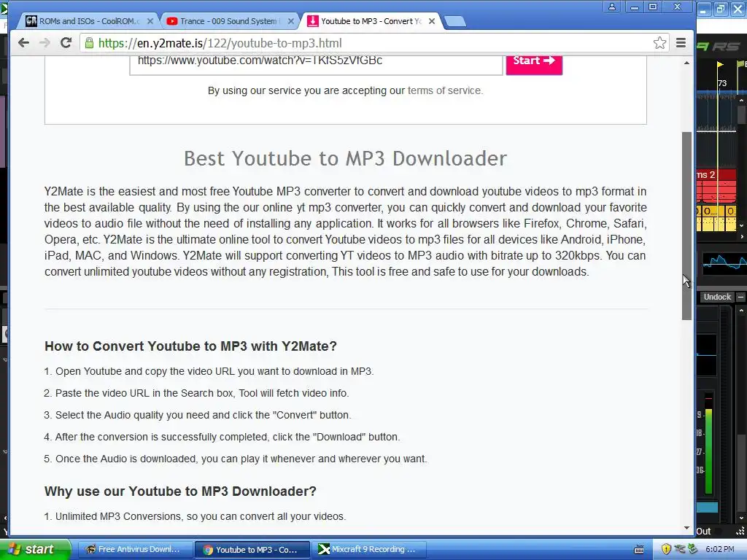Click the page's vertical scrollbar thumb
The height and width of the screenshot is (560, 747).
(x=686, y=226)
